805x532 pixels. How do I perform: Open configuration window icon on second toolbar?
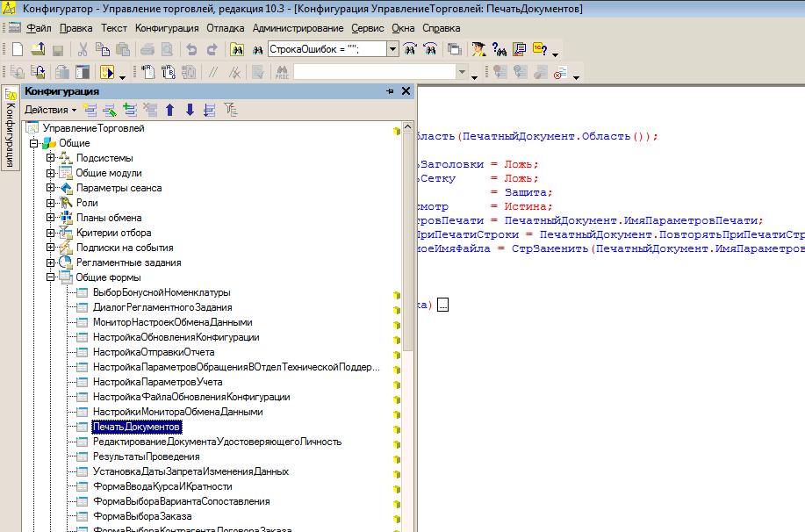coord(83,72)
